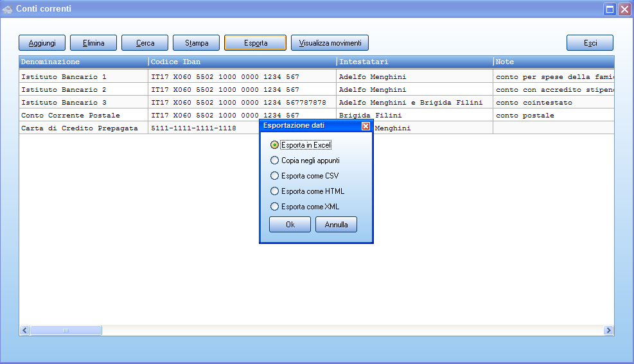Image resolution: width=634 pixels, height=364 pixels.
Task: Confirm export with Ok button
Action: pos(290,225)
